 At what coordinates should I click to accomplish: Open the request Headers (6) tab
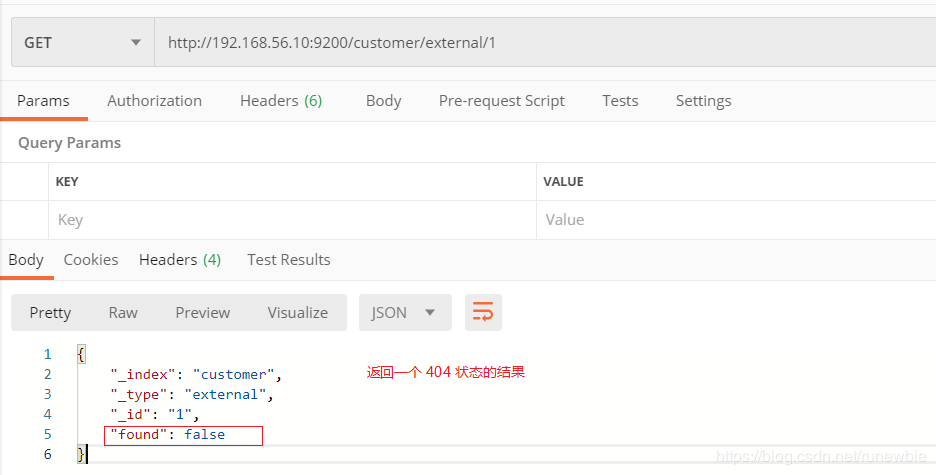tap(281, 101)
